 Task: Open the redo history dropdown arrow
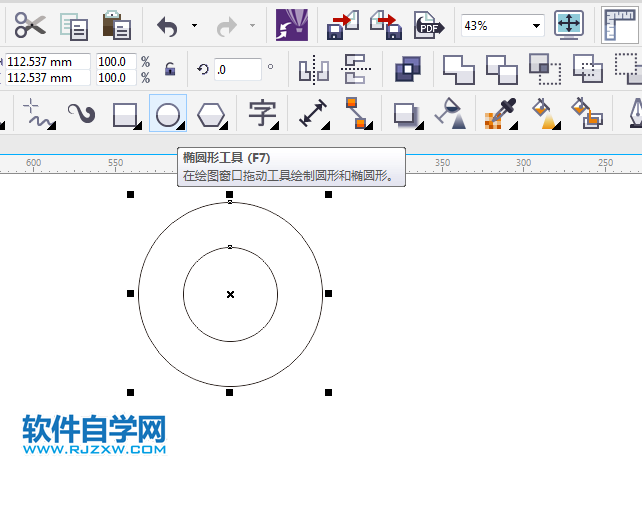point(253,26)
